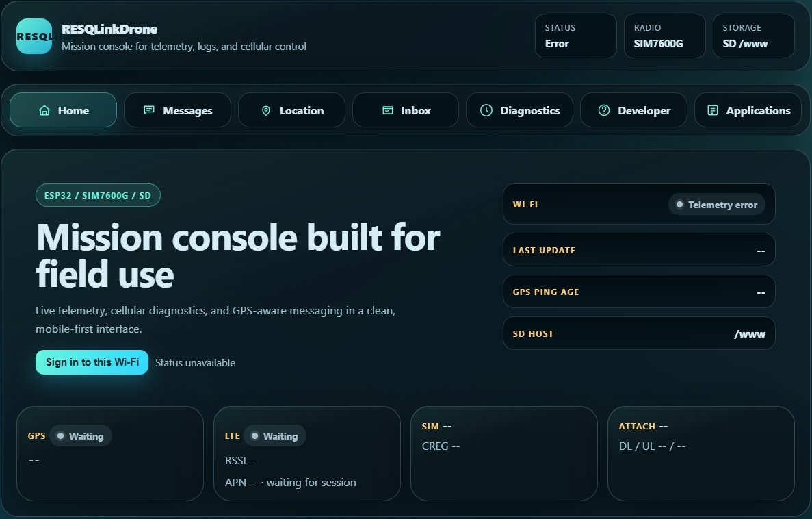Click the clock icon beside Diagnostics
812x519 pixels.
486,110
